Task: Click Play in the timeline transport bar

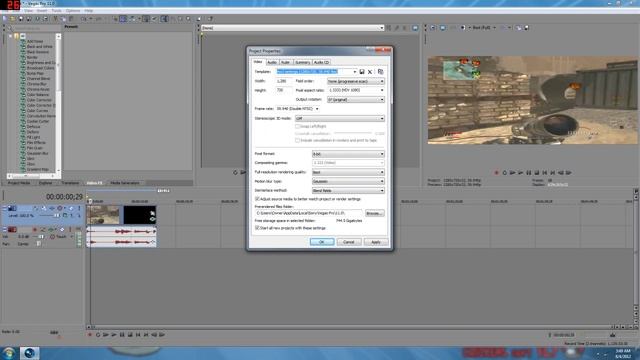Action: pos(114,335)
